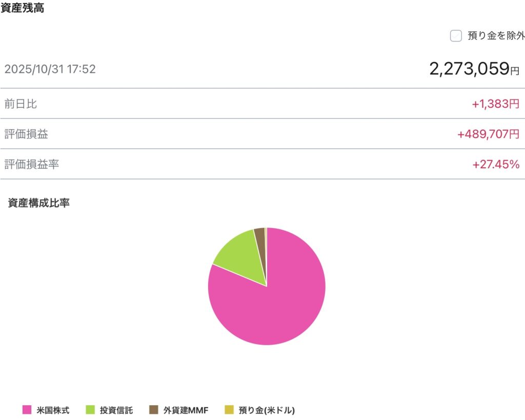
Task: Click the 2025/10/31 17:52 timestamp
Action: pos(50,69)
